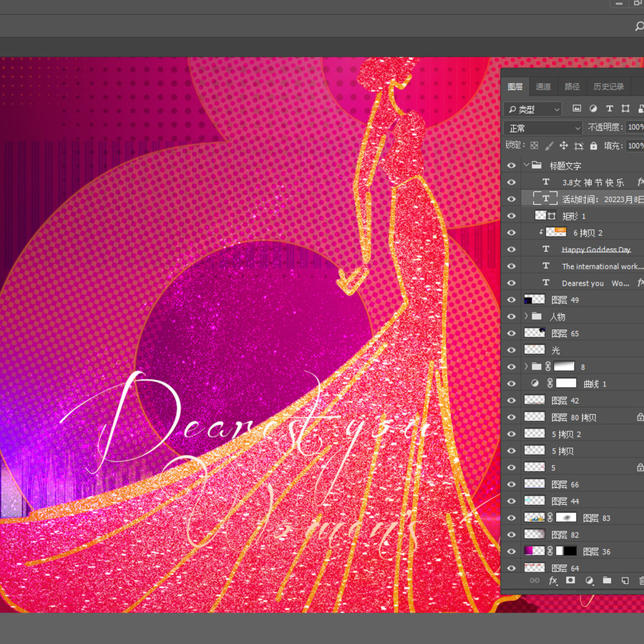The height and width of the screenshot is (644, 644).
Task: Filter layers by adjustment layer icon
Action: coord(593,109)
